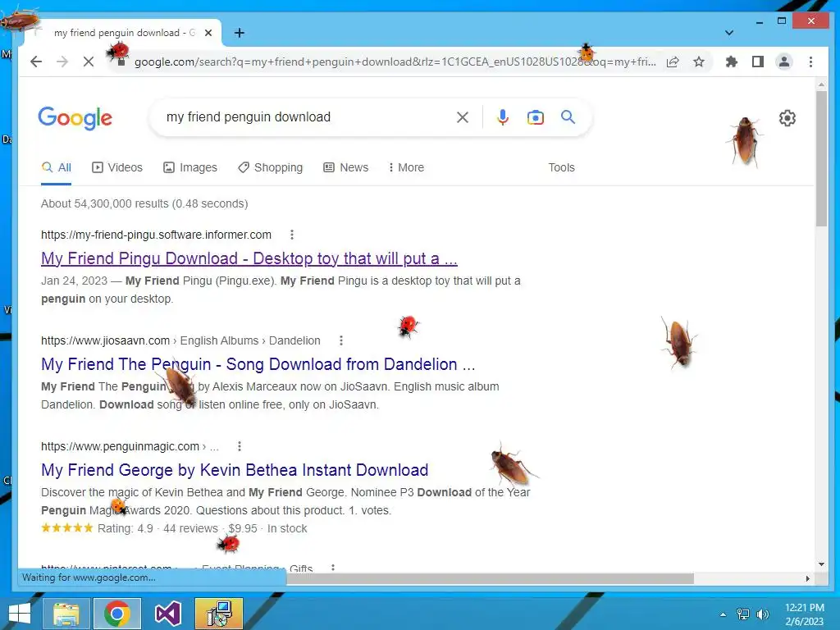840x630 pixels.
Task: Open options for the software.informer result
Action: point(291,235)
